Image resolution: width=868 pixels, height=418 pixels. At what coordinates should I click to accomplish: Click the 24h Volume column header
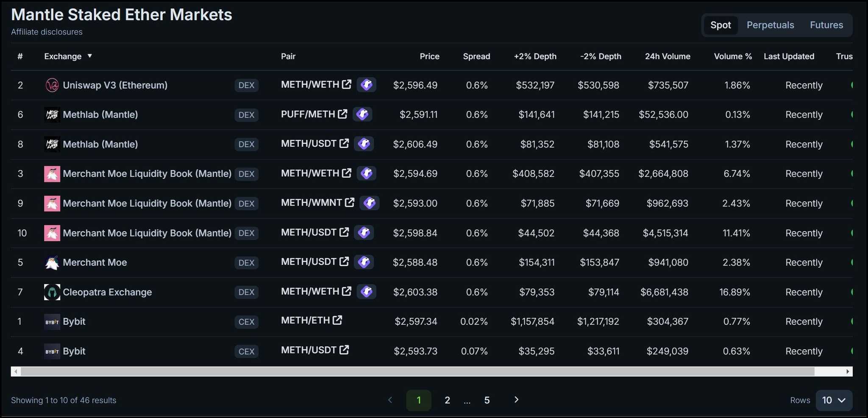tap(668, 56)
